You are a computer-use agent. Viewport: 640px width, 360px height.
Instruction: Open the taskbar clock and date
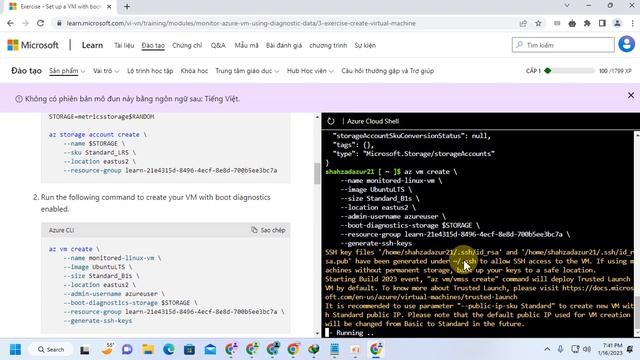pos(610,349)
